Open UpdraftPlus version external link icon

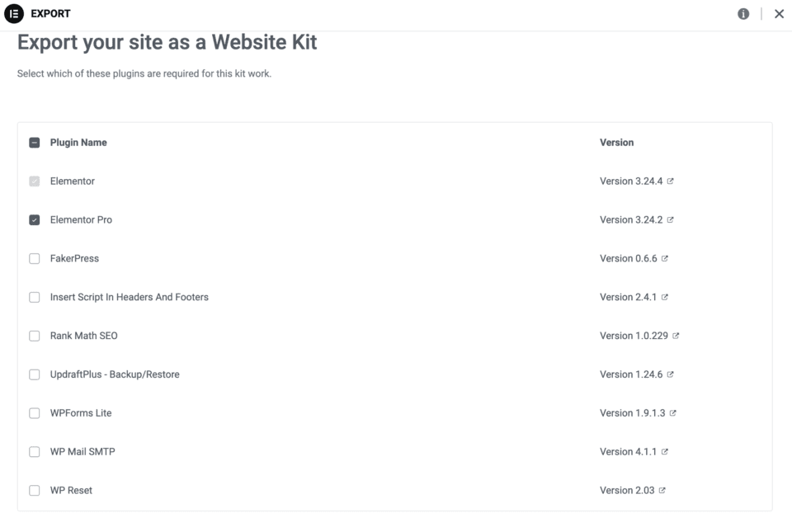(x=671, y=374)
